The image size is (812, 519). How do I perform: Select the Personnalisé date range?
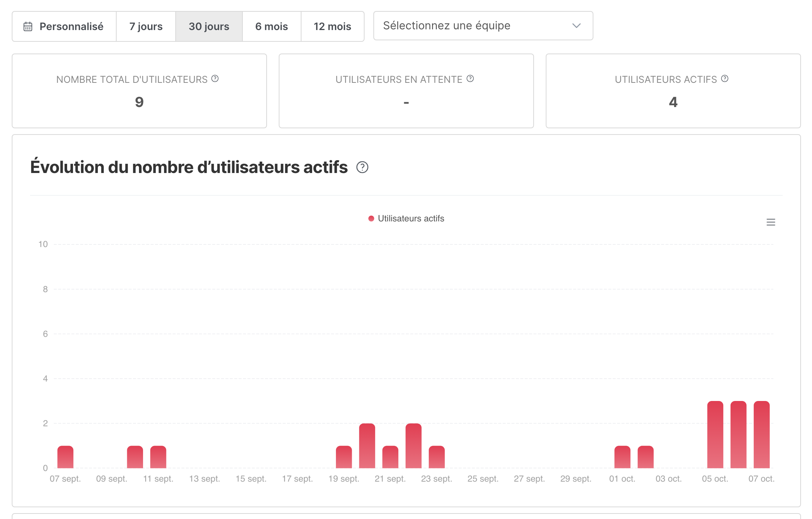pos(64,26)
